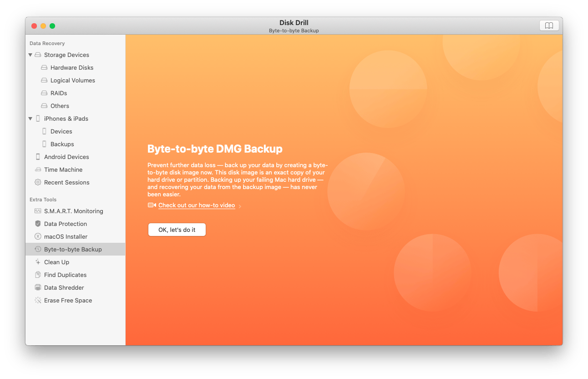Open macOS Installer tool
Viewport: 588px width, 379px height.
pos(76,236)
